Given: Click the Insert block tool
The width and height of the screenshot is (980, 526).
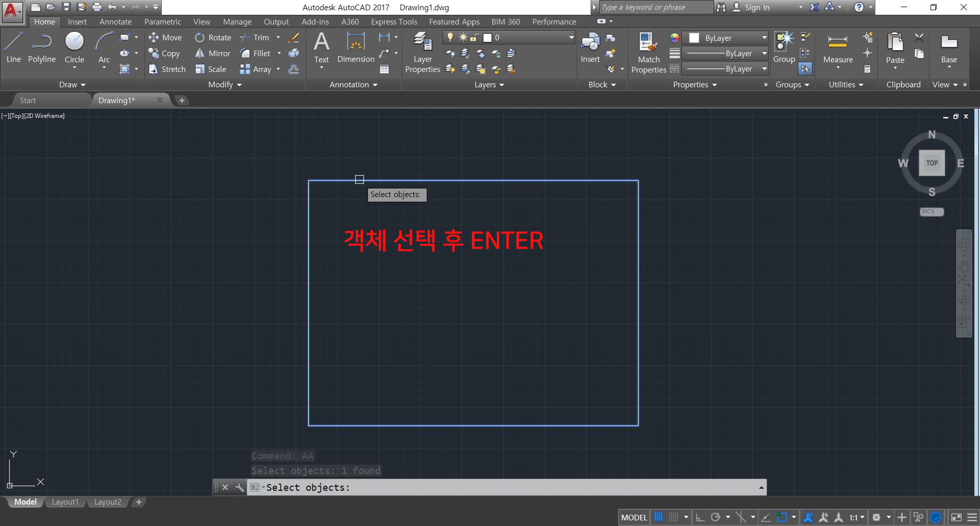Looking at the screenshot, I should pos(590,47).
